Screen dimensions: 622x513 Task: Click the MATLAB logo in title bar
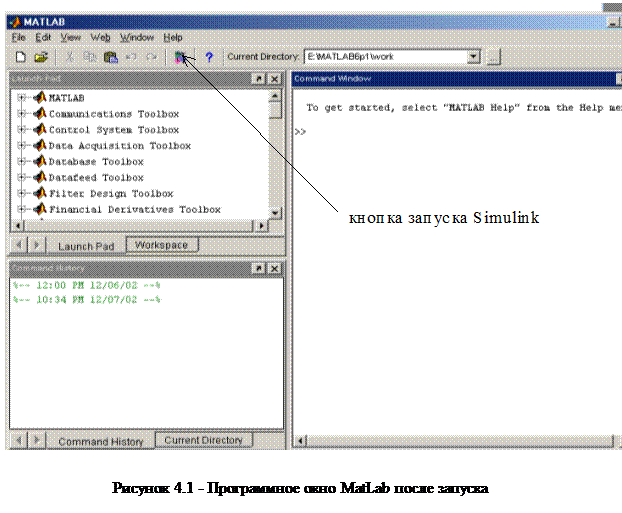click(x=15, y=22)
